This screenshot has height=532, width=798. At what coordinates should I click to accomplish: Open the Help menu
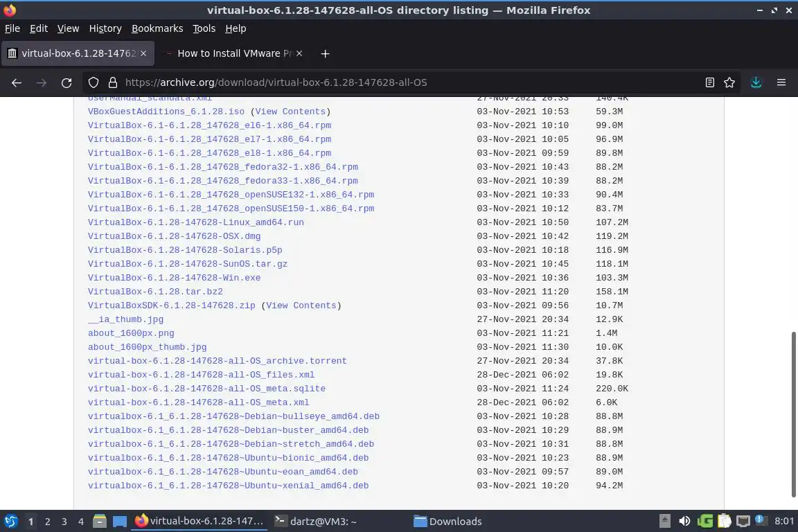236,28
